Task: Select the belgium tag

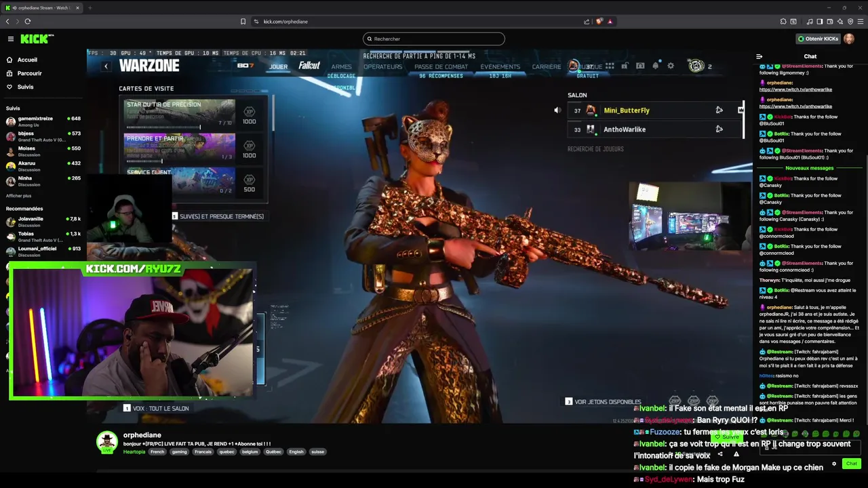Action: [x=250, y=451]
